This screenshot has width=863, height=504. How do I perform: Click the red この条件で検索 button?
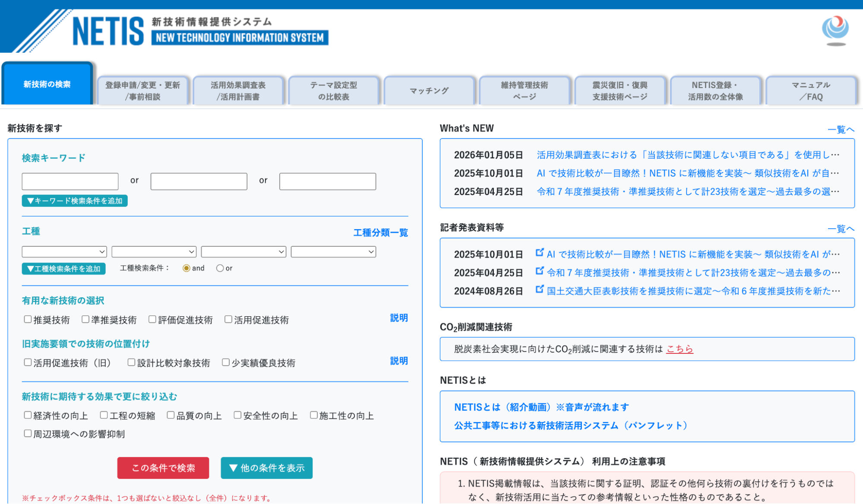point(163,468)
